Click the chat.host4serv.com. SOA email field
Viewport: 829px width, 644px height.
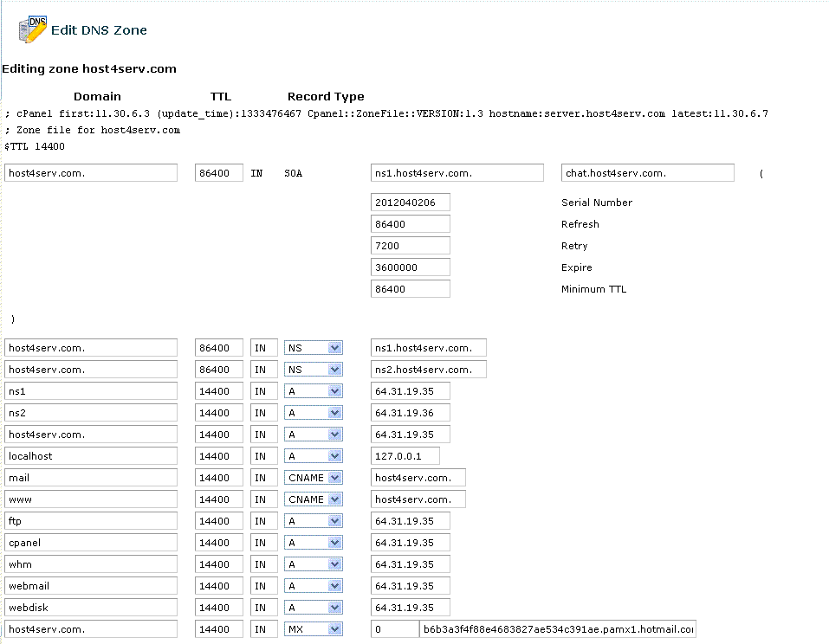pos(648,173)
